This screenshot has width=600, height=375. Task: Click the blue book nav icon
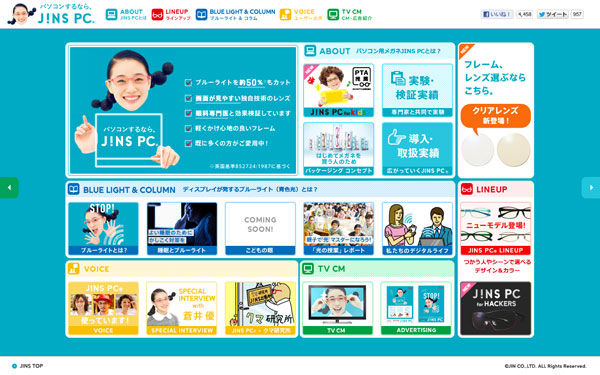point(201,15)
